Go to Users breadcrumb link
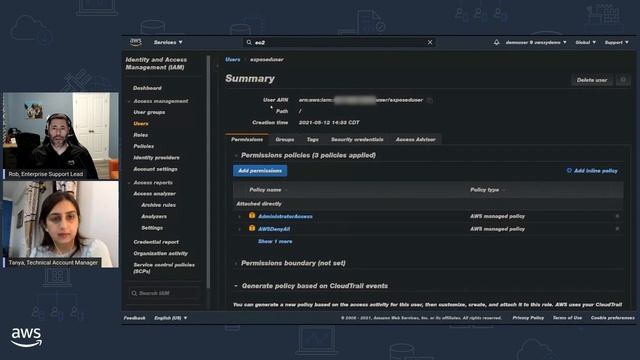The width and height of the screenshot is (640, 360). [x=233, y=60]
